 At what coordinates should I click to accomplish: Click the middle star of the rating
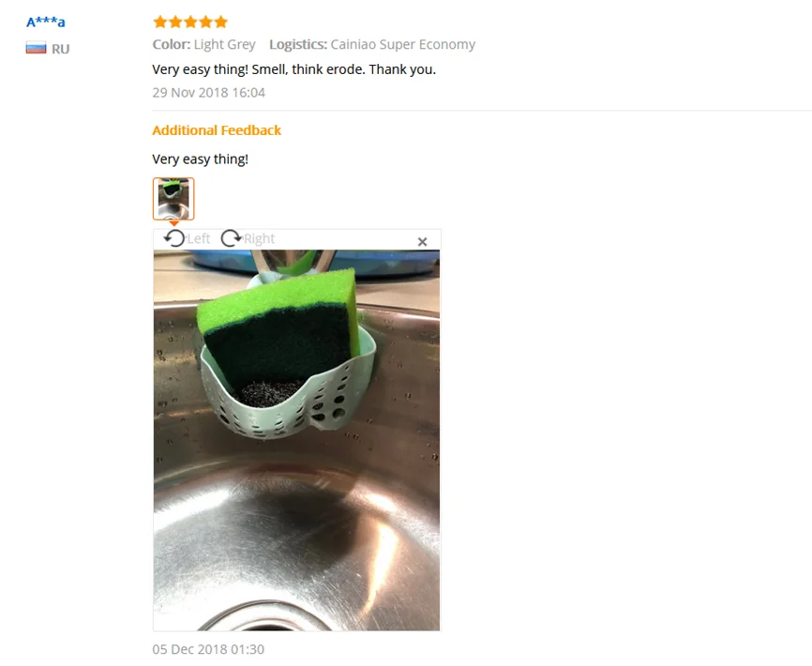pyautogui.click(x=190, y=22)
